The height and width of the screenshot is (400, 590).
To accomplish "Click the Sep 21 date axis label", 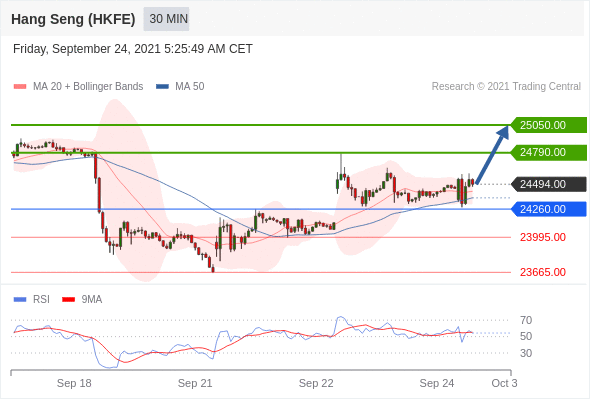I will [x=195, y=383].
